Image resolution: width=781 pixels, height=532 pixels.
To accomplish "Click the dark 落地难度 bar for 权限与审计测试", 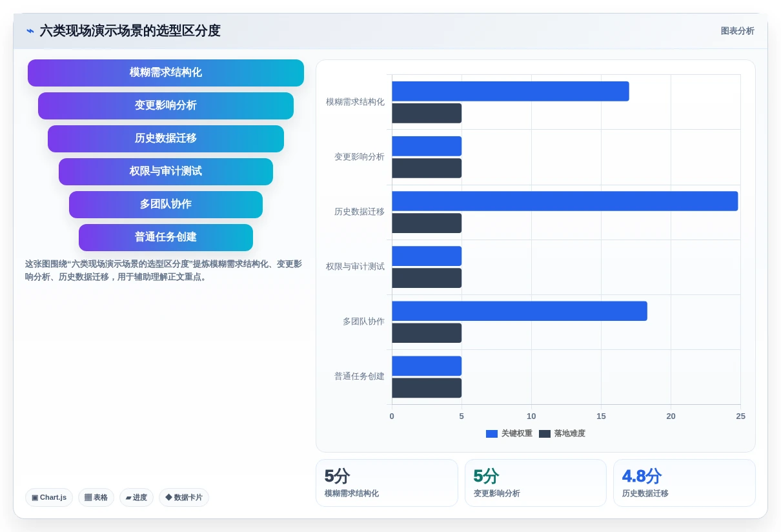I will click(x=427, y=278).
